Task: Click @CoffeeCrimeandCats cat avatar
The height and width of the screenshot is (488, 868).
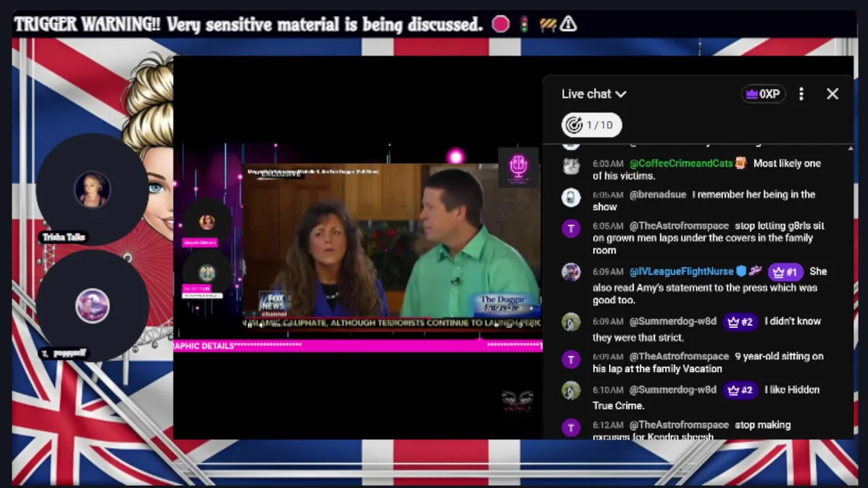Action: [571, 166]
